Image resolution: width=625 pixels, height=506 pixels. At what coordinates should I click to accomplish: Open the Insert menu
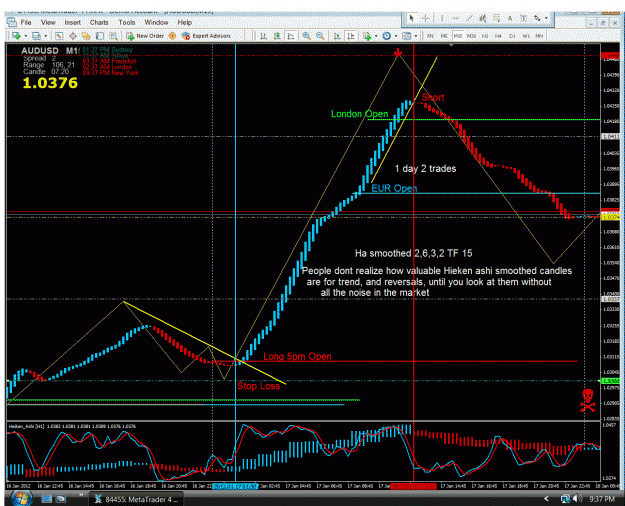(x=72, y=23)
